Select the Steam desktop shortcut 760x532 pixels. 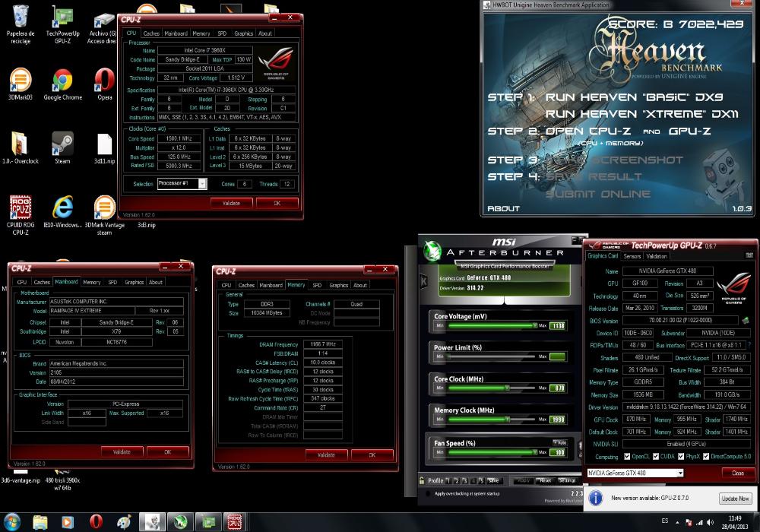pyautogui.click(x=62, y=147)
